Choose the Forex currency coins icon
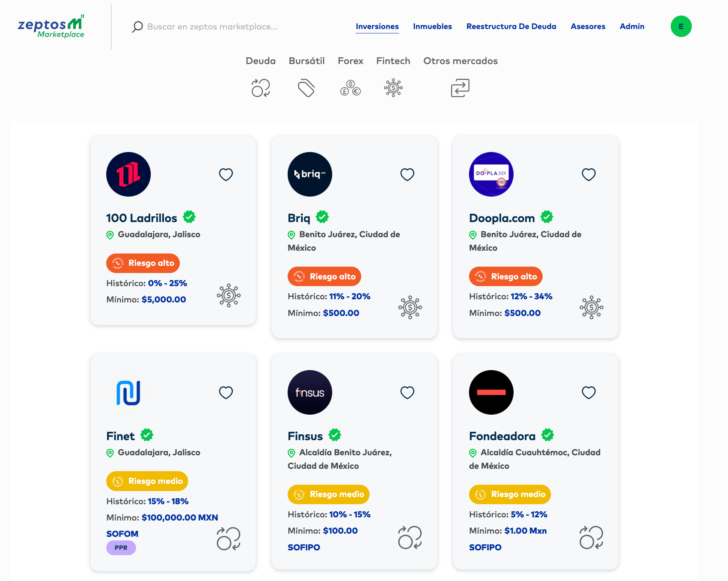728x581 pixels. (350, 88)
